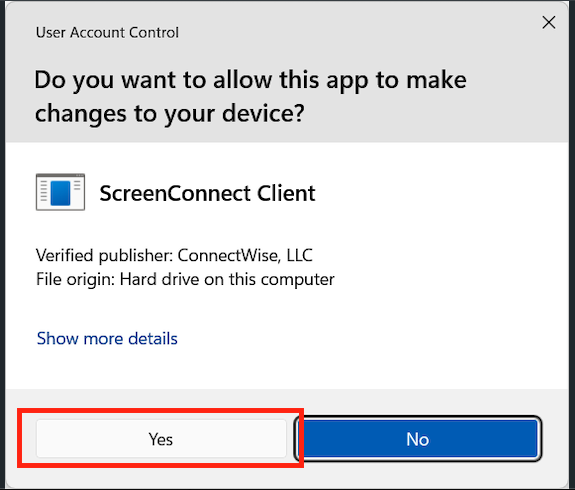Click the ScreenConnect Client program name
Screen dimensions: 575x490
(x=207, y=193)
